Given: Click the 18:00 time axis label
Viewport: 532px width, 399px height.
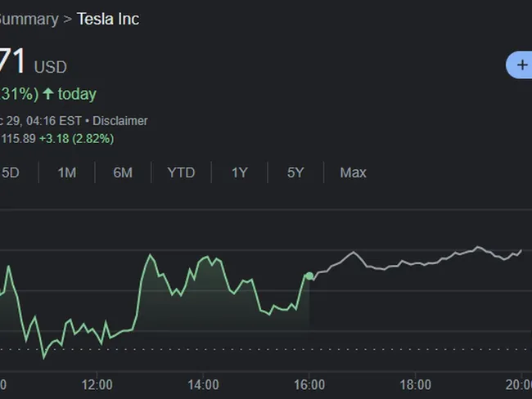Looking at the screenshot, I should (415, 384).
